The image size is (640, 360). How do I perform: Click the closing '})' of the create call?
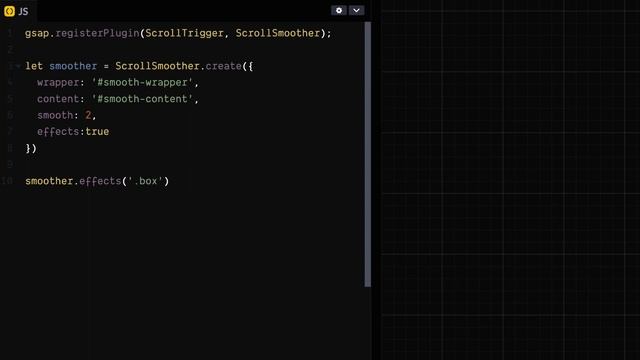[x=31, y=148]
